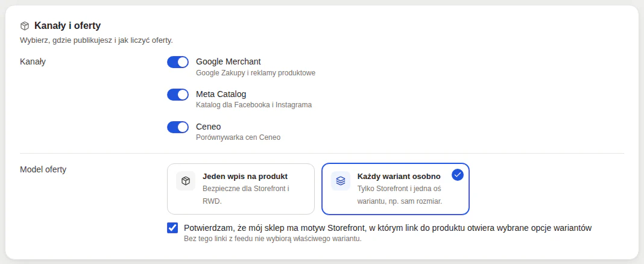
Task: Click the Potwierdzam Storefront confirmation sentence
Action: click(388, 228)
